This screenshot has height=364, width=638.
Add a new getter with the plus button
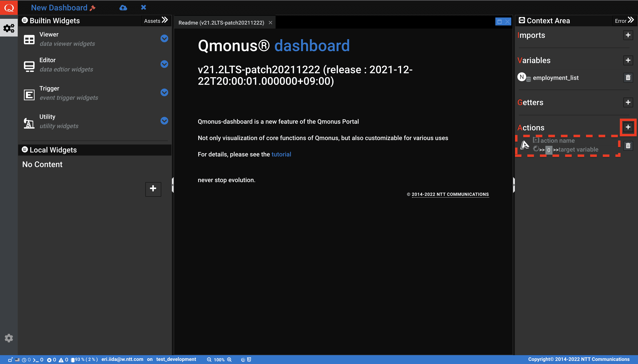point(628,102)
